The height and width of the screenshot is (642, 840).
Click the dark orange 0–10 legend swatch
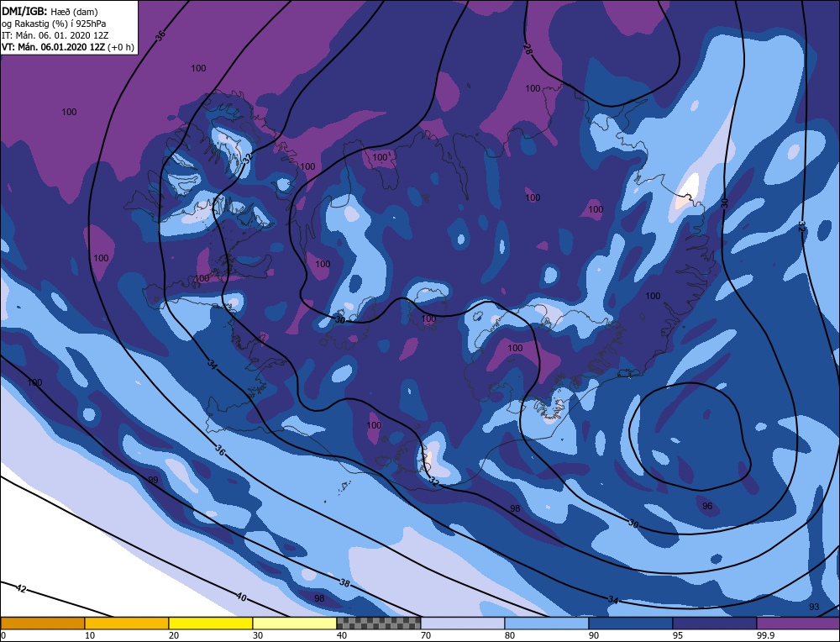coord(43,624)
